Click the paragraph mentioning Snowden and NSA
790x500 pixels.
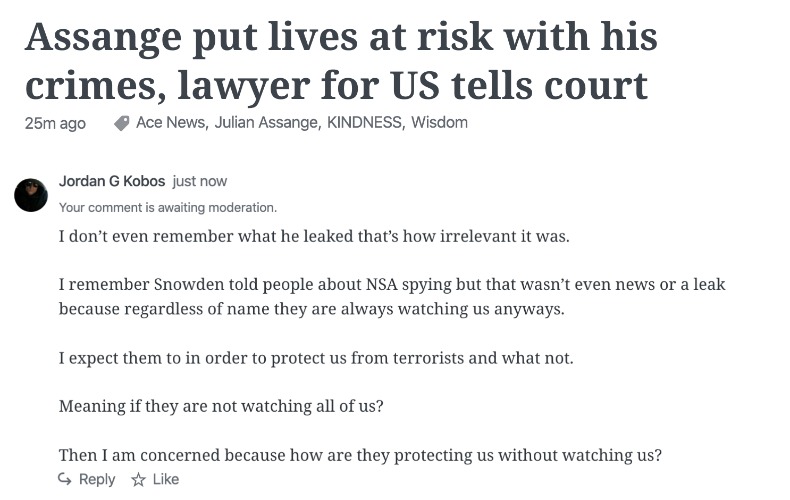point(392,296)
